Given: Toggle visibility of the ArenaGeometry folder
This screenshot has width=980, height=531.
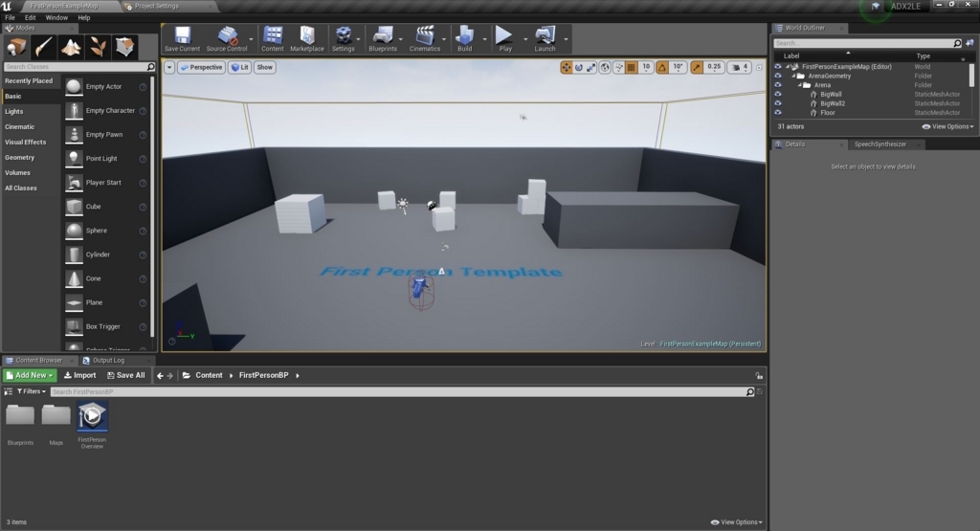Looking at the screenshot, I should click(778, 76).
